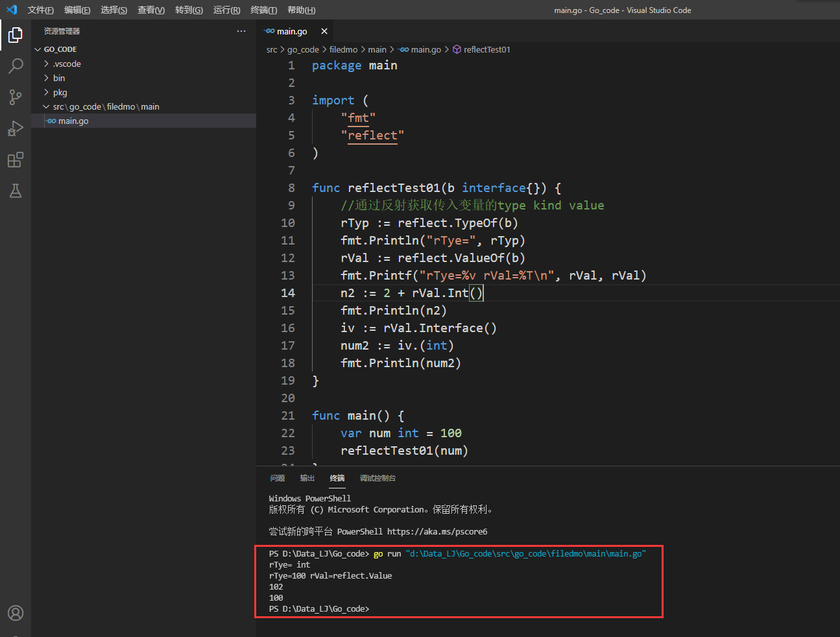Click the last PowerShell prompt line
This screenshot has height=637, width=840.
pyautogui.click(x=319, y=609)
